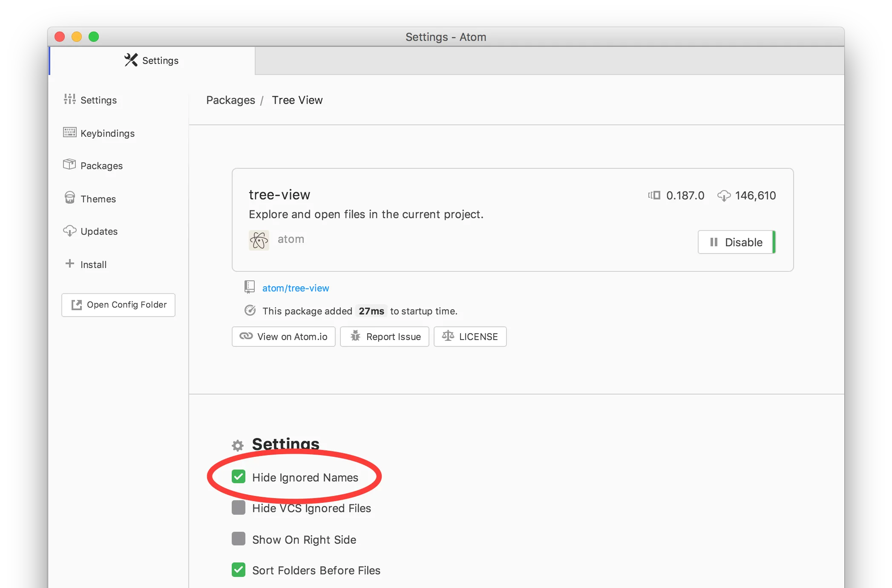The width and height of the screenshot is (892, 588).
Task: Uncheck Hide Ignored Names checkbox
Action: click(x=239, y=477)
